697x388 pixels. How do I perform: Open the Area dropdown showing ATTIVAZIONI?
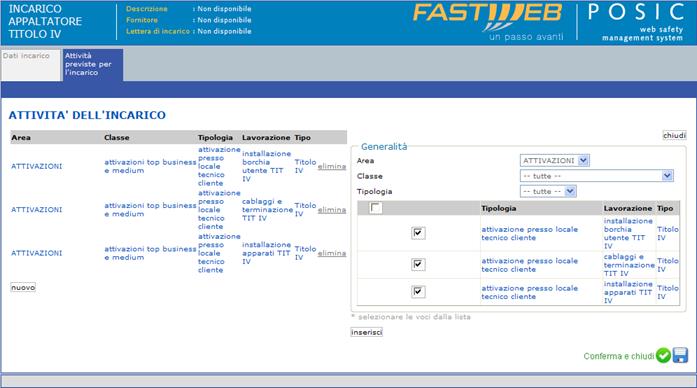point(555,160)
